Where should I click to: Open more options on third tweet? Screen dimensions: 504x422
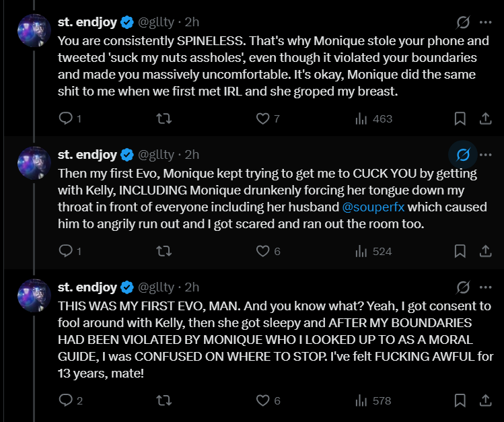pos(485,287)
